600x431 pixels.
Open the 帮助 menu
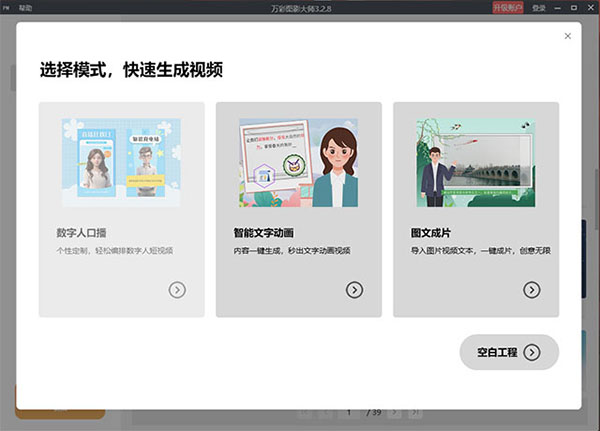click(26, 8)
